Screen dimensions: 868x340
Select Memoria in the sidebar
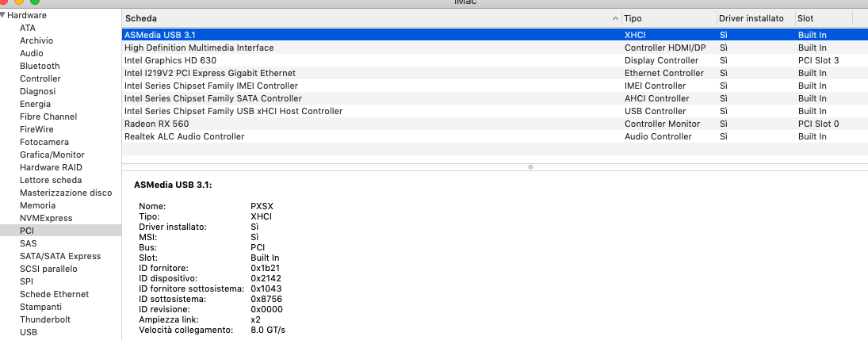tap(37, 205)
